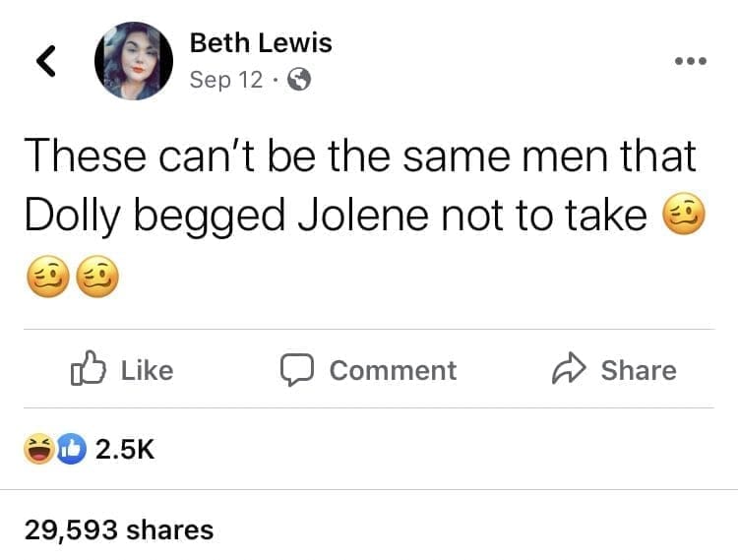Click the Sep 12 post timestamp
This screenshot has width=738, height=560.
tap(225, 81)
